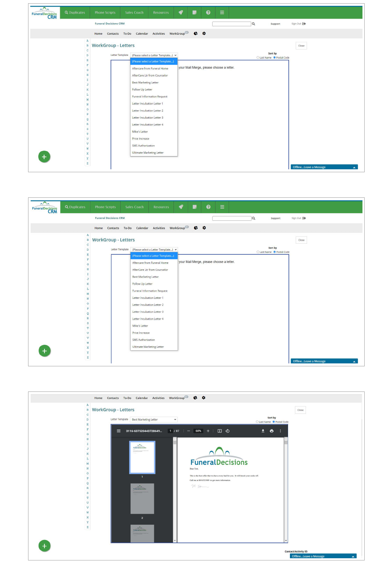392x567 pixels.
Task: Click Close button next to Best Marketing Letter
Action: pos(300,410)
